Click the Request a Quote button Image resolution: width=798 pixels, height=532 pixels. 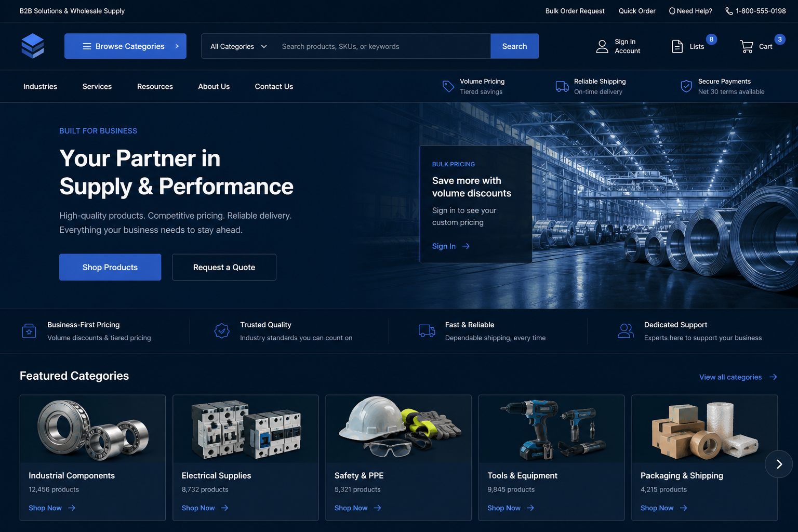tap(224, 267)
